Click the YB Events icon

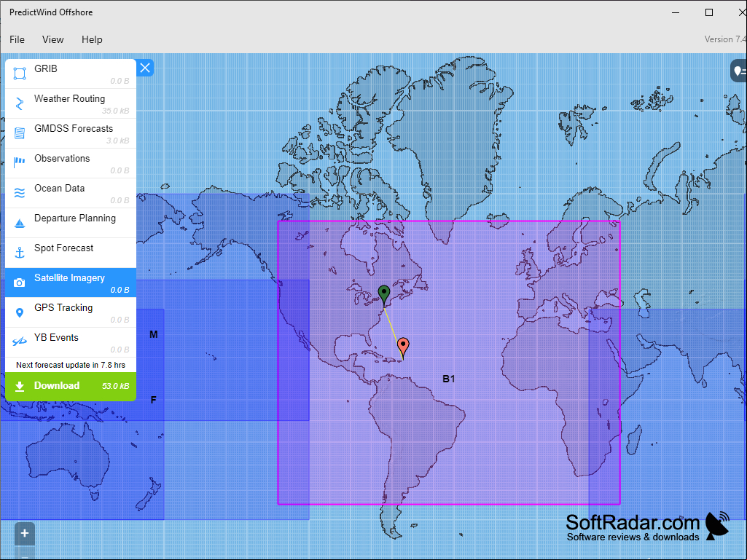tap(20, 342)
